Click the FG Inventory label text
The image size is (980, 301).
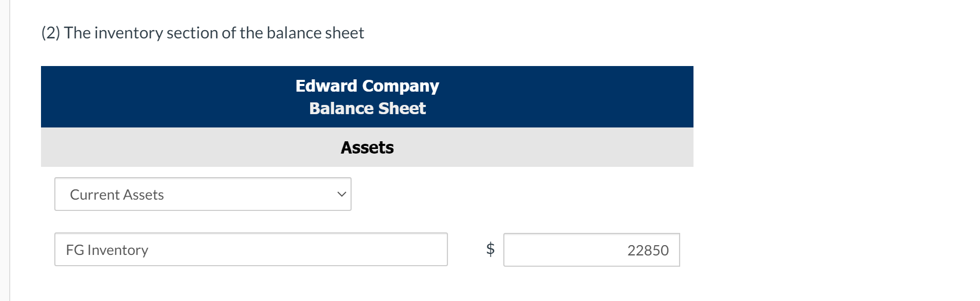[106, 250]
